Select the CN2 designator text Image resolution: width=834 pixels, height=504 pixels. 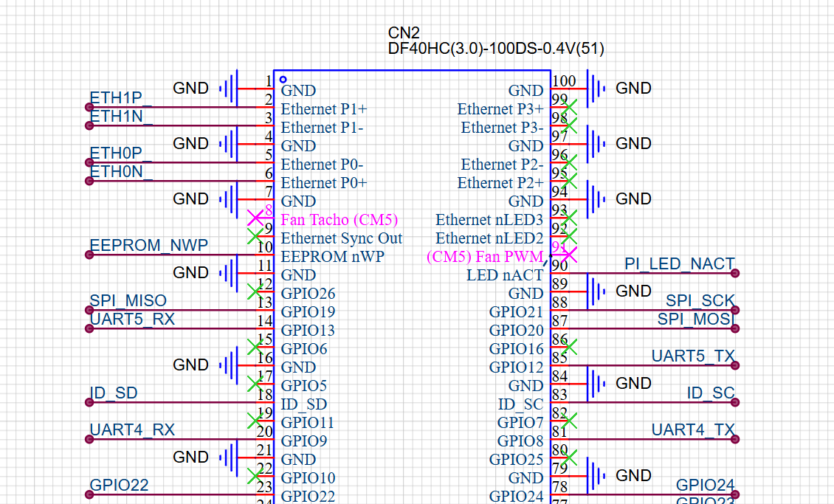point(404,33)
